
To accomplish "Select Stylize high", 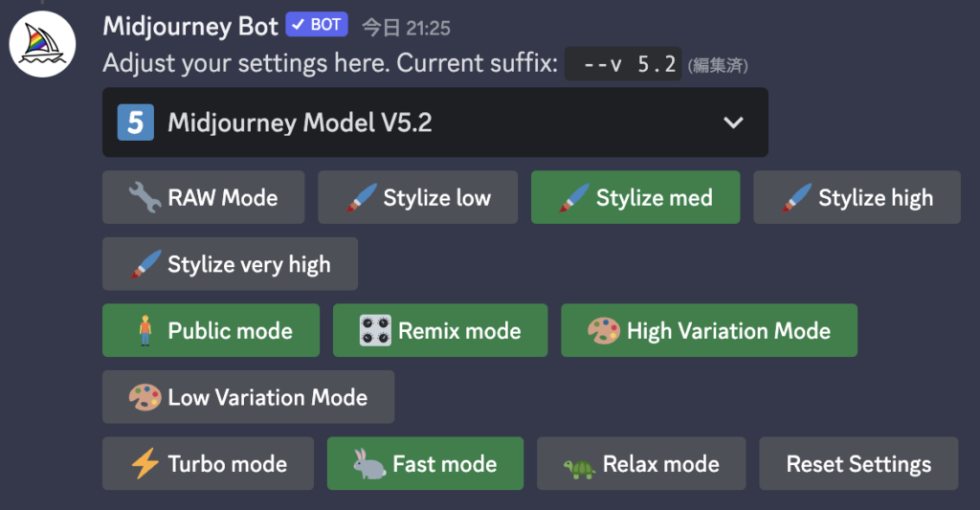I will point(857,197).
